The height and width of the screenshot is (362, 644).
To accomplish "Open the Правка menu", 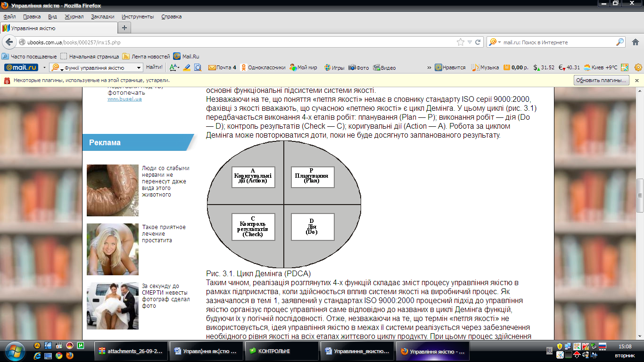I will tap(32, 16).
